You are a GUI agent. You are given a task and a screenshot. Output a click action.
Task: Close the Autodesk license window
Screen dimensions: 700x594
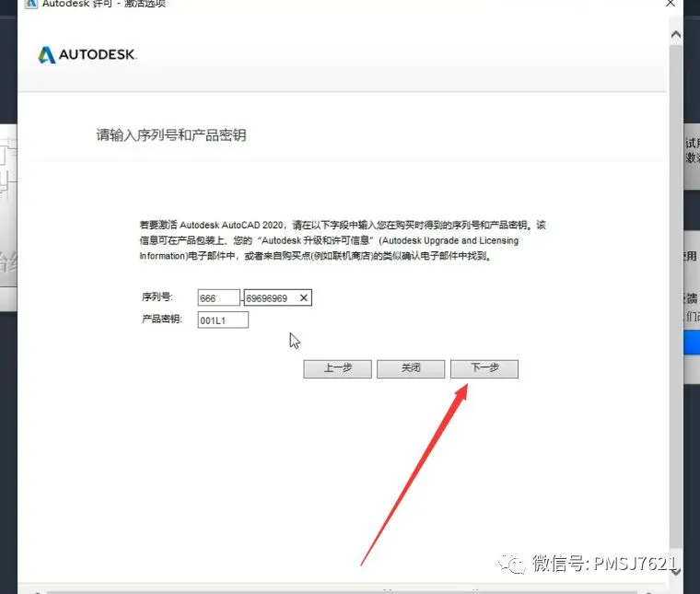point(671,4)
